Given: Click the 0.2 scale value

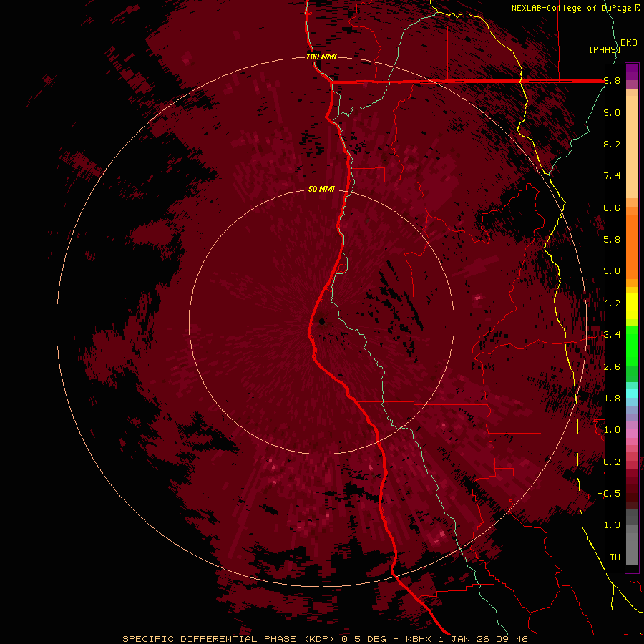Looking at the screenshot, I should click(x=612, y=462).
